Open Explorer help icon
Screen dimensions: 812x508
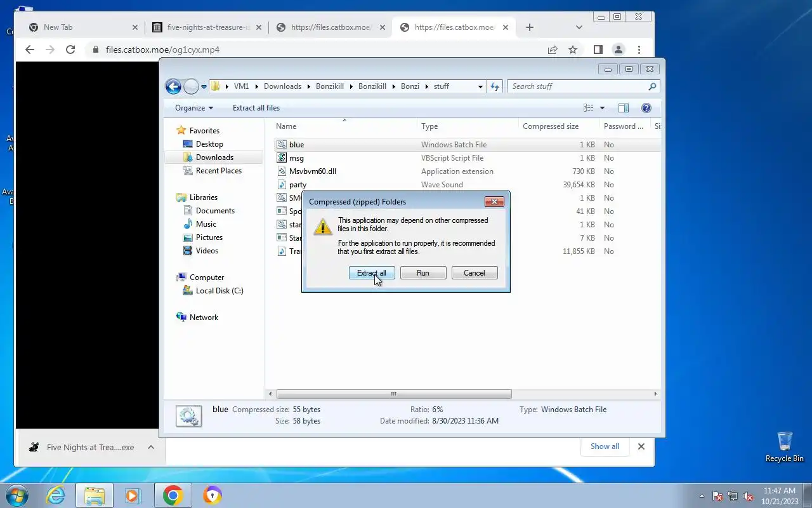646,108
